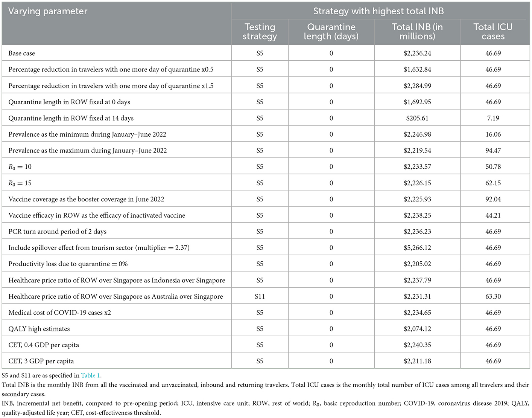The width and height of the screenshot is (532, 418).
Task: Click the $5,266.12 INB value
Action: tap(417, 248)
